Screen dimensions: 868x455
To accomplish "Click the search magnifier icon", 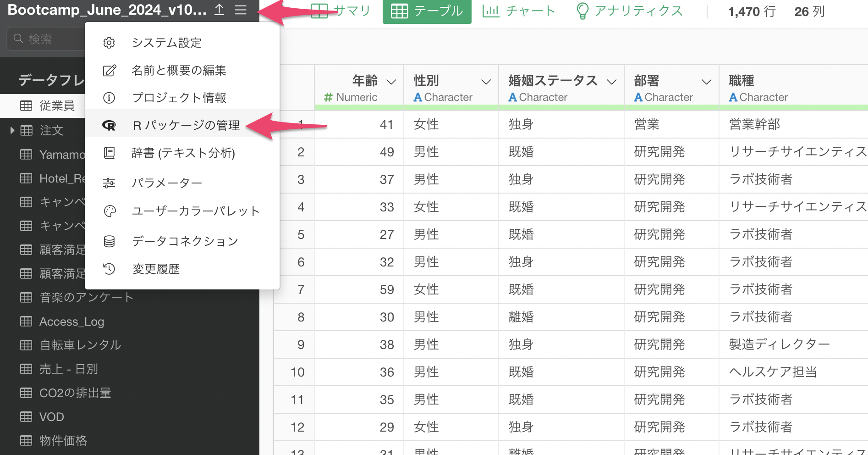I will coord(18,39).
